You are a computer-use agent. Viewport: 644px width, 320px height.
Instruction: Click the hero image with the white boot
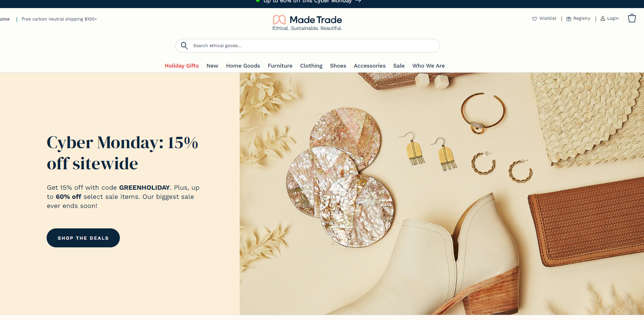tap(442, 193)
